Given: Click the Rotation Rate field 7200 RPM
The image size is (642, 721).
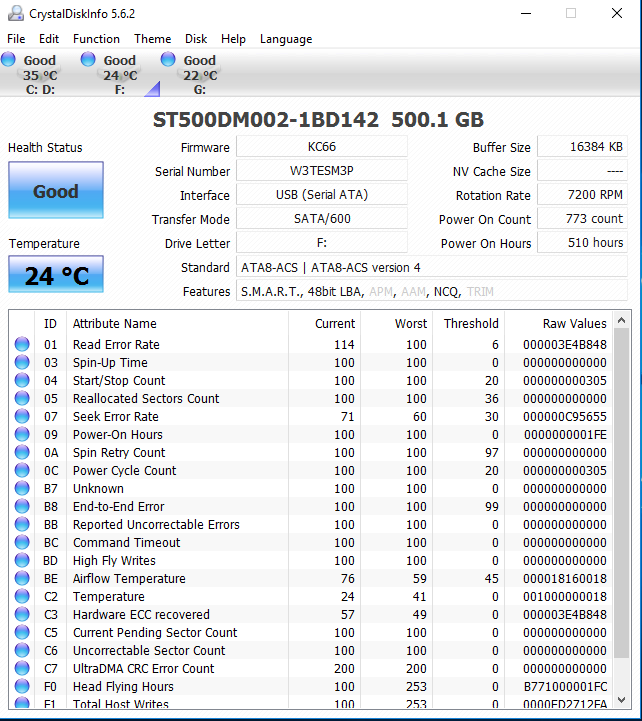Looking at the screenshot, I should coord(582,195).
